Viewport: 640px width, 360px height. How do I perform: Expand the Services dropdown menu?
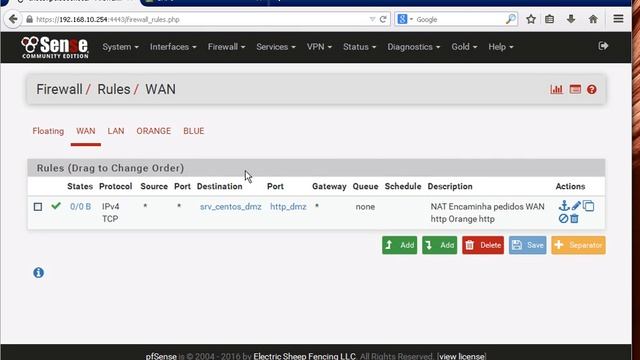point(276,47)
